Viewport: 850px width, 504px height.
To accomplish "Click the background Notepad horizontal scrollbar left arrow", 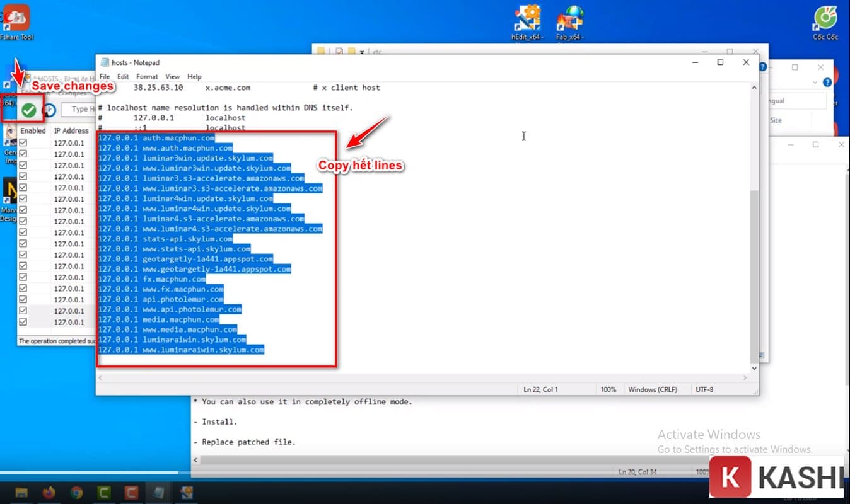I will click(x=197, y=460).
